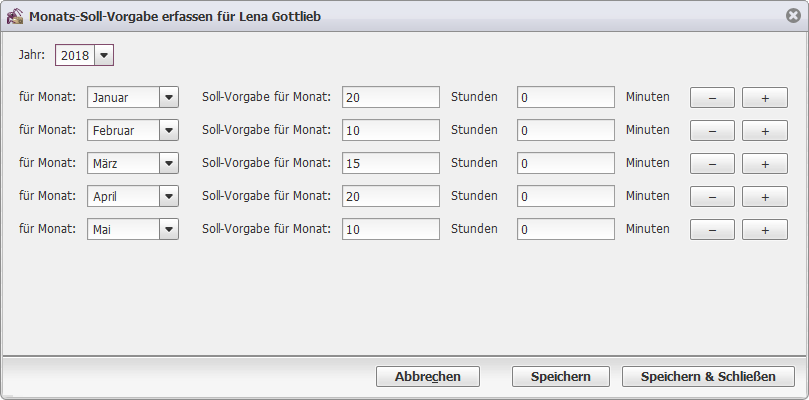Click the plus button in the Mai row
Viewport: 809px width, 400px height.
click(765, 230)
